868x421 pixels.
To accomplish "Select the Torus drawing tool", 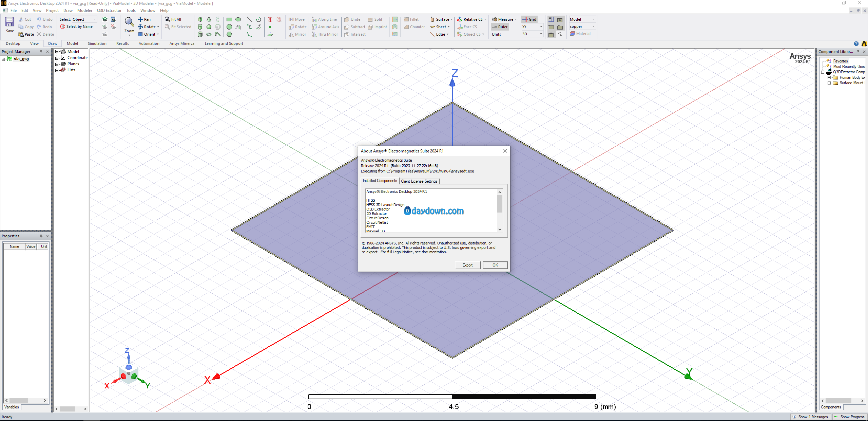I will click(x=209, y=34).
